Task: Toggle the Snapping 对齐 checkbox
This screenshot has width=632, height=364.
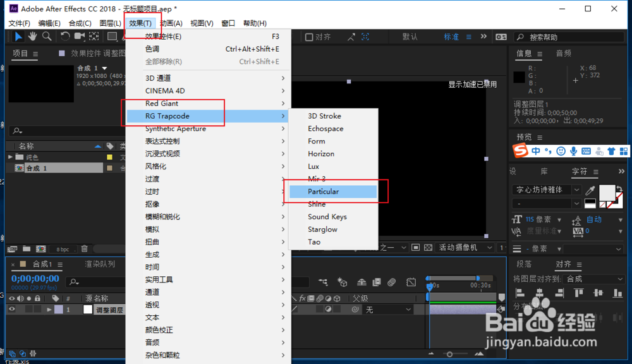Action: coord(309,37)
